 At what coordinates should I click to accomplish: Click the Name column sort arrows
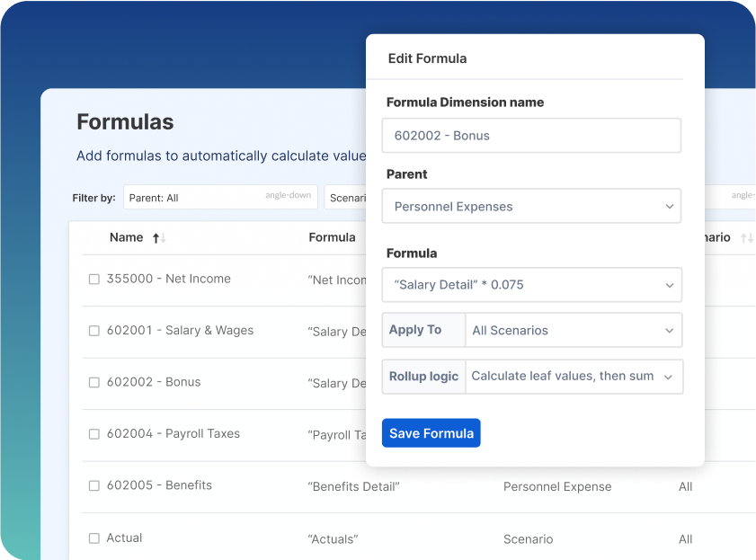(x=159, y=238)
